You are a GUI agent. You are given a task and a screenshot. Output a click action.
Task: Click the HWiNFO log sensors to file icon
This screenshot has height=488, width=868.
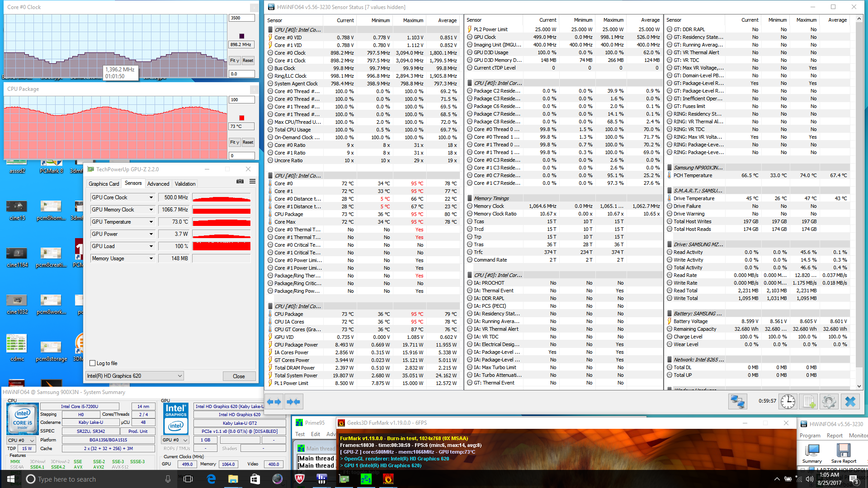tap(808, 401)
